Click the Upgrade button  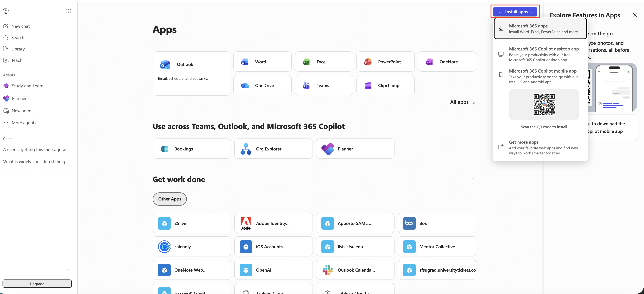(37, 284)
